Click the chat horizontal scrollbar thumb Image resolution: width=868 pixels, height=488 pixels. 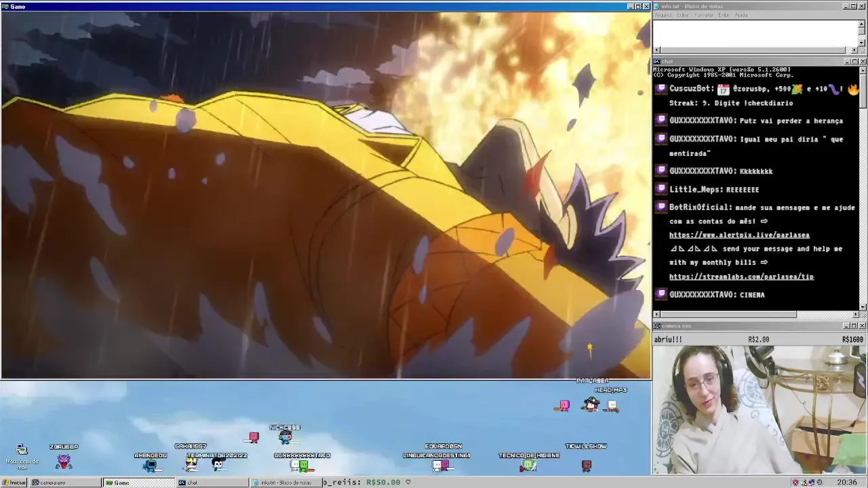pos(728,314)
